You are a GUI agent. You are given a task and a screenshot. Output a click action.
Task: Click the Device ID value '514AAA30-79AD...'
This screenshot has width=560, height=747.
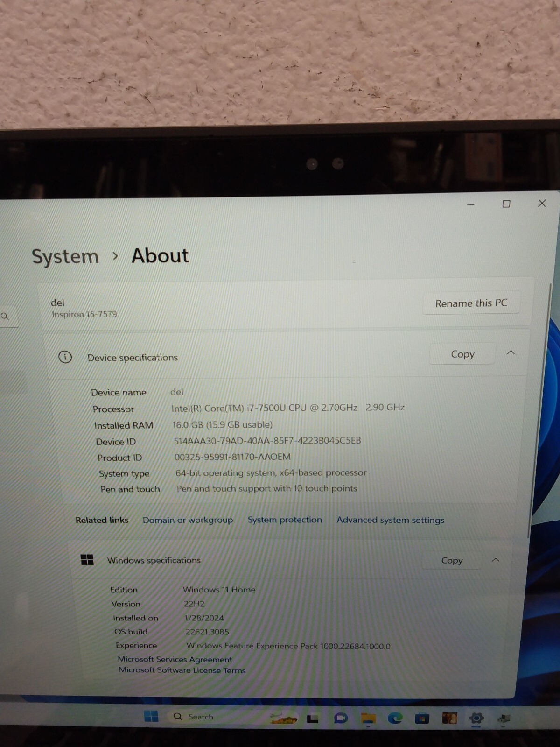[x=267, y=440]
